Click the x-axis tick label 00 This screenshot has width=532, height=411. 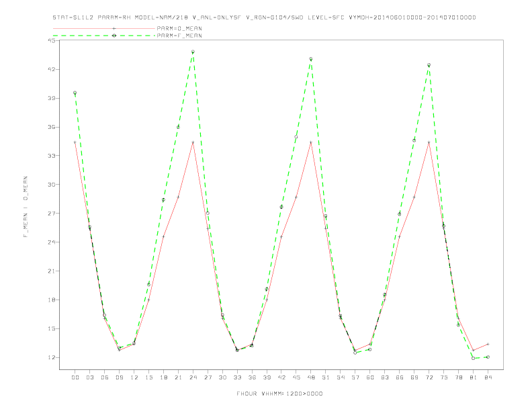point(75,377)
